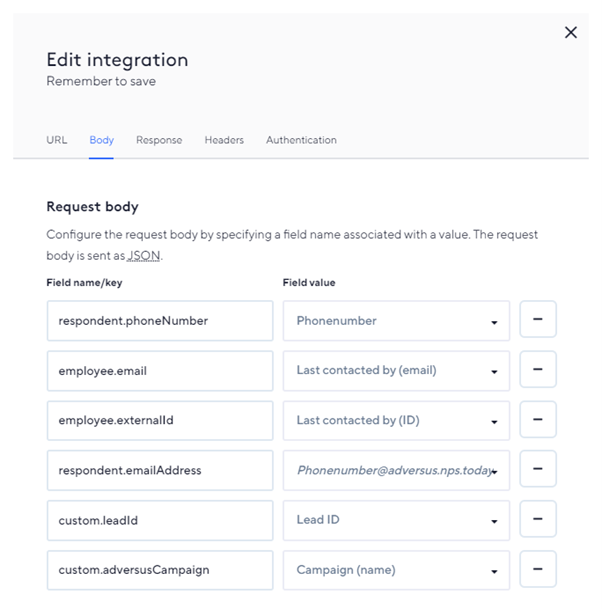The width and height of the screenshot is (602, 609).
Task: Open the Last contacted by (ID) dropdown
Action: (x=396, y=421)
